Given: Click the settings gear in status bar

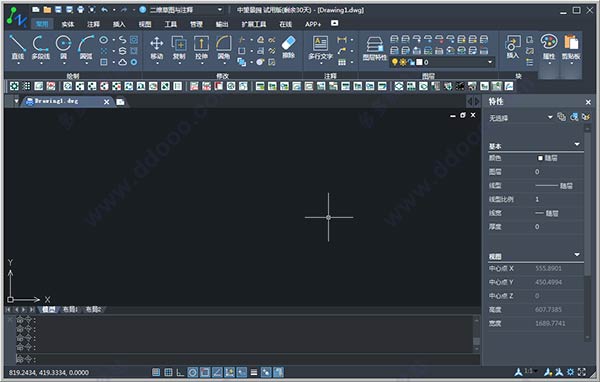Looking at the screenshot, I should pos(570,372).
